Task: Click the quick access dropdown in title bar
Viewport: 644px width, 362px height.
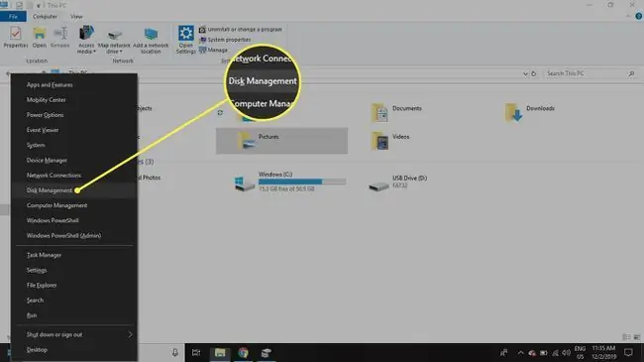Action: point(39,5)
